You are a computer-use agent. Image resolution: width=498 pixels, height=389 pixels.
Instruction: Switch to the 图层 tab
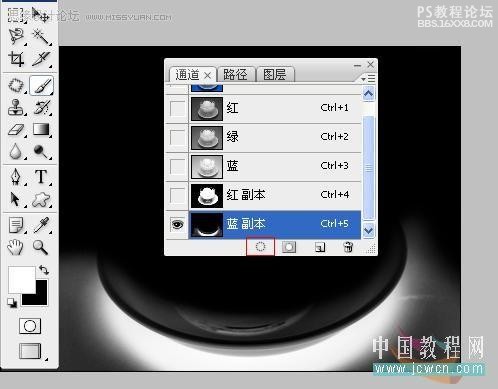click(x=275, y=74)
